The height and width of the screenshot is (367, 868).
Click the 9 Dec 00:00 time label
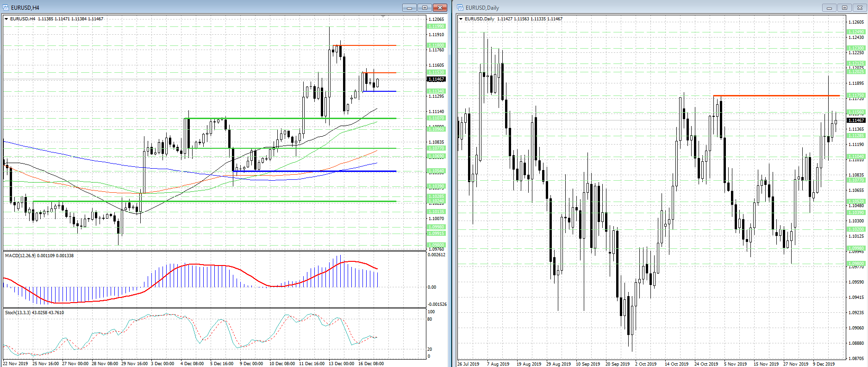251,364
